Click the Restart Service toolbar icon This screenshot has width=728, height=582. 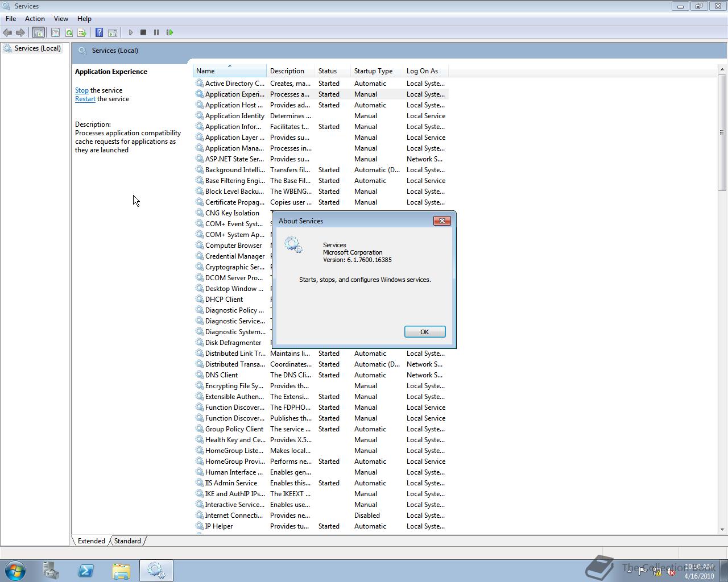[x=169, y=32]
